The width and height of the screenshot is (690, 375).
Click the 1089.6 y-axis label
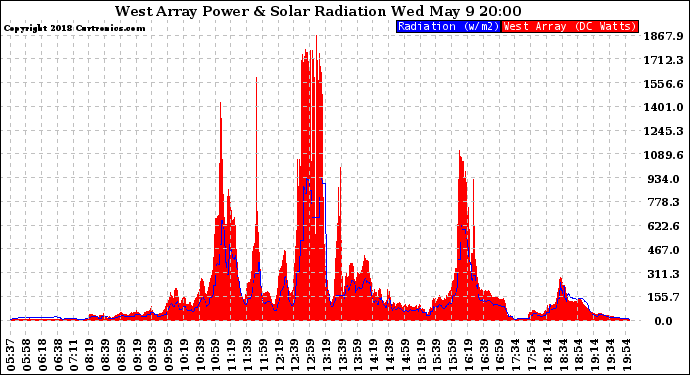(x=664, y=155)
